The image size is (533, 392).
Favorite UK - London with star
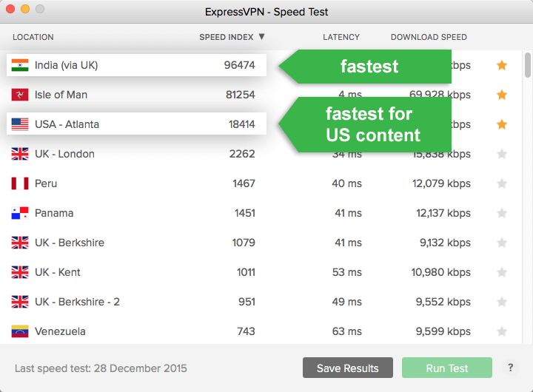[x=502, y=154]
